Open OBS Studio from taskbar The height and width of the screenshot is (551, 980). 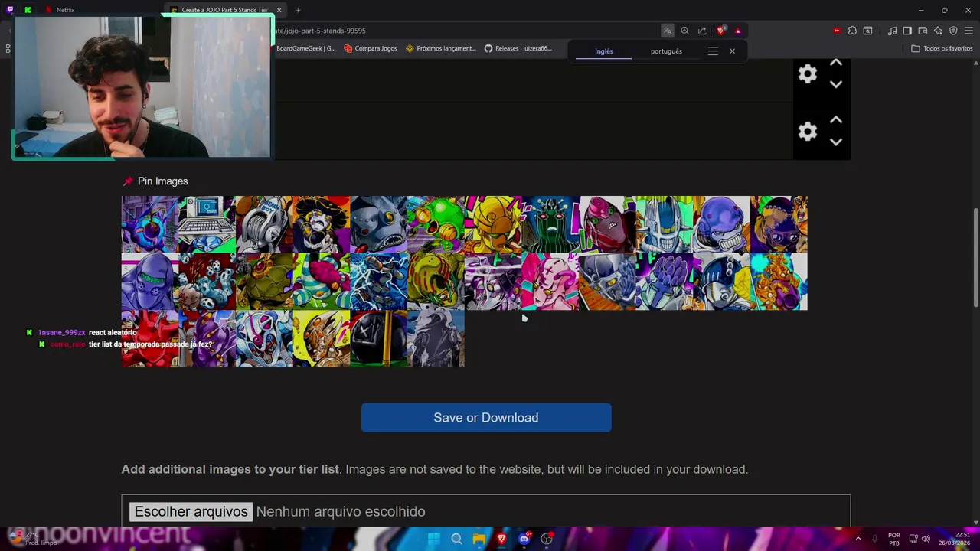[x=547, y=539]
